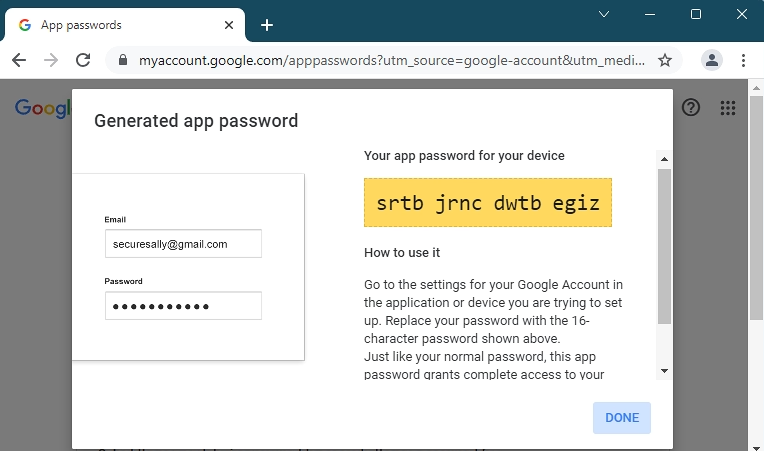Viewport: 764px width, 451px height.
Task: Click the browser forward arrow
Action: tap(51, 60)
